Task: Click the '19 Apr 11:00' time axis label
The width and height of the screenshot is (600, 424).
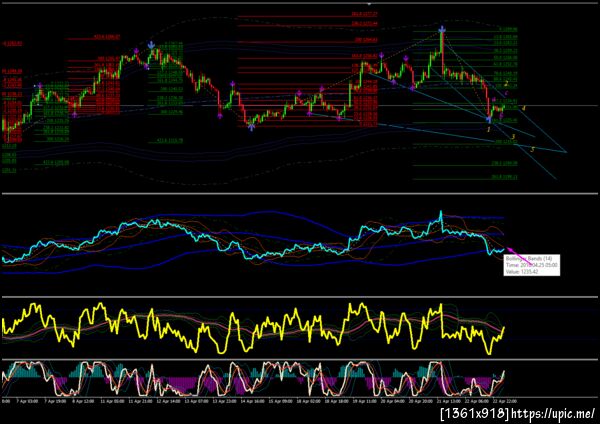Action: point(365,401)
